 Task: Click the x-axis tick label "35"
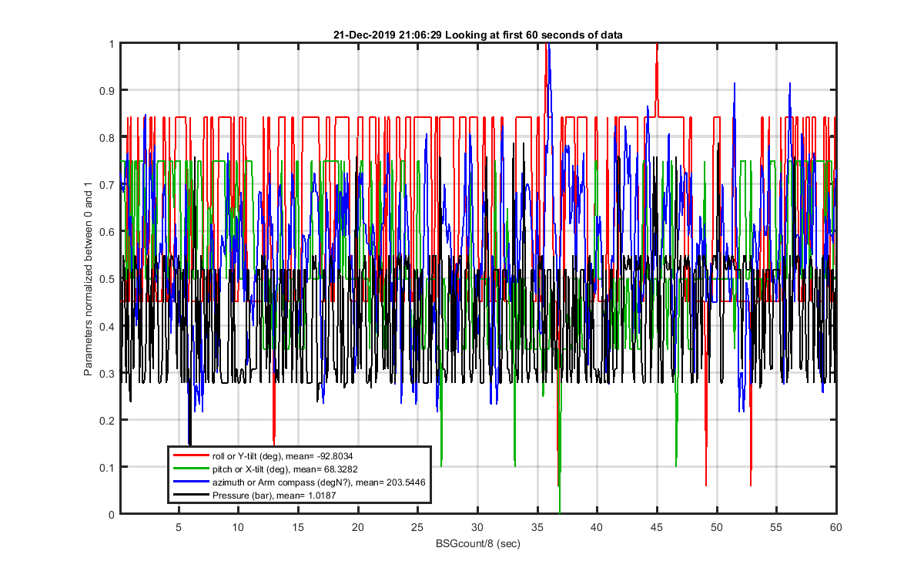[537, 527]
